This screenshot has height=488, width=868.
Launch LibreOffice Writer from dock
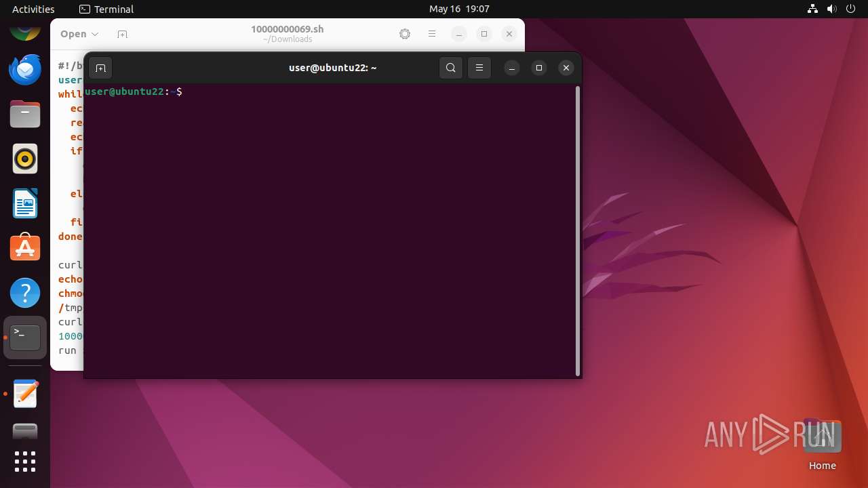[x=25, y=203]
